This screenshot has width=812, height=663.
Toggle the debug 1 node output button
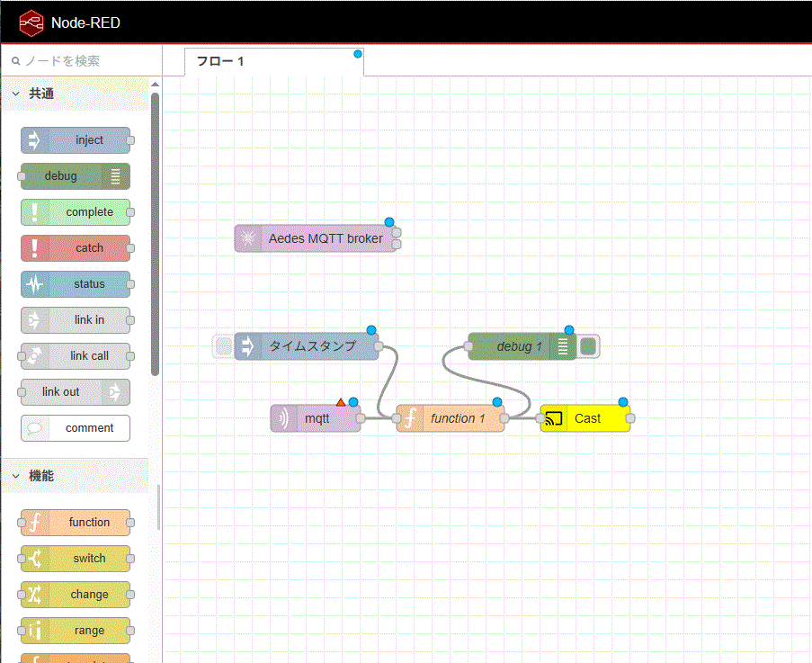point(589,346)
